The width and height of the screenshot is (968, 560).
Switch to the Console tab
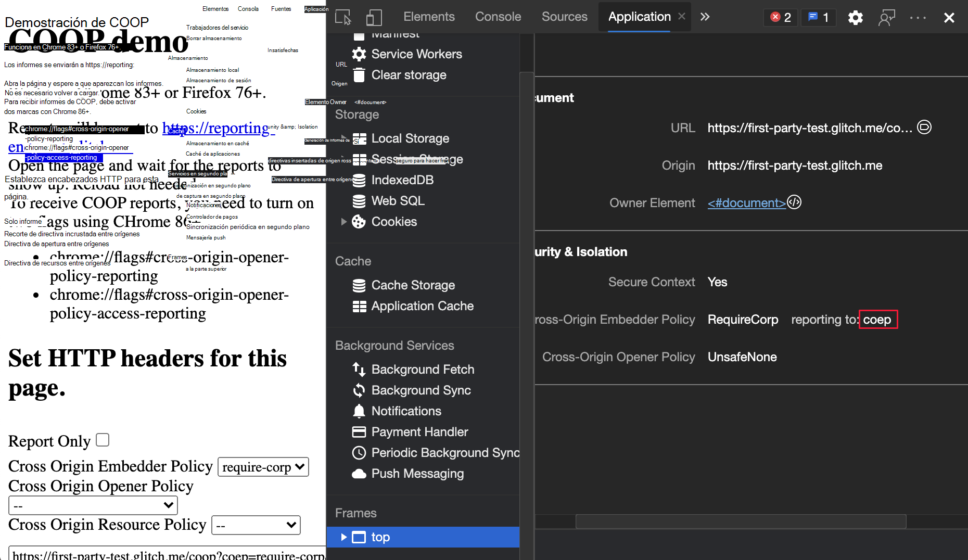(498, 17)
